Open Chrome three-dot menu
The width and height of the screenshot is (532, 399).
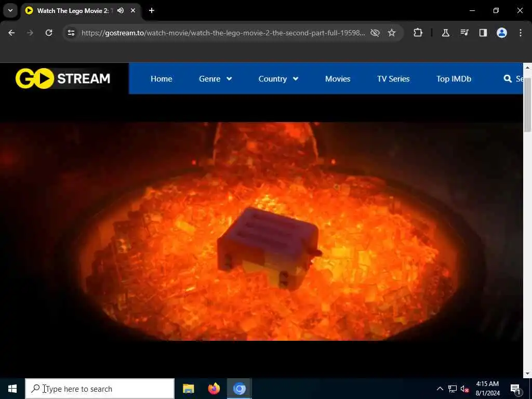pos(521,33)
